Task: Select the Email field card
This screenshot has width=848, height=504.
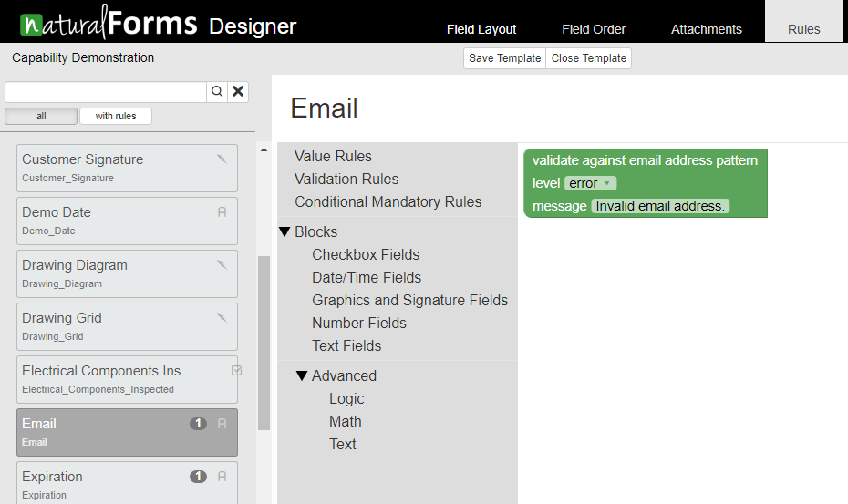Action: pyautogui.click(x=127, y=433)
